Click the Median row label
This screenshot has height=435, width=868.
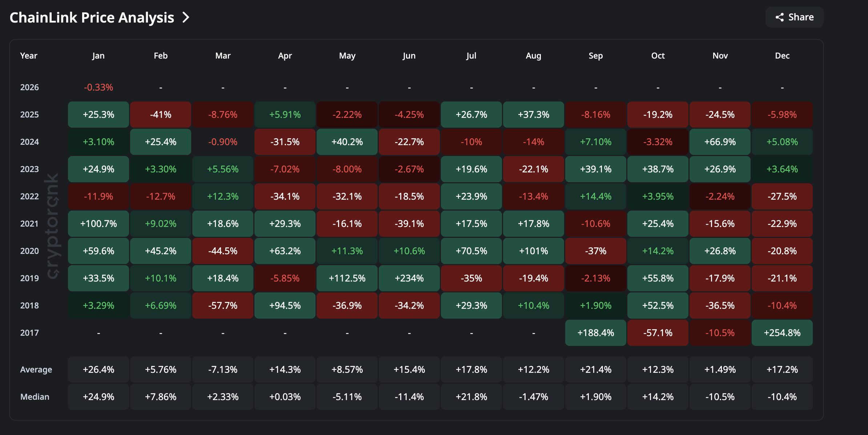35,396
